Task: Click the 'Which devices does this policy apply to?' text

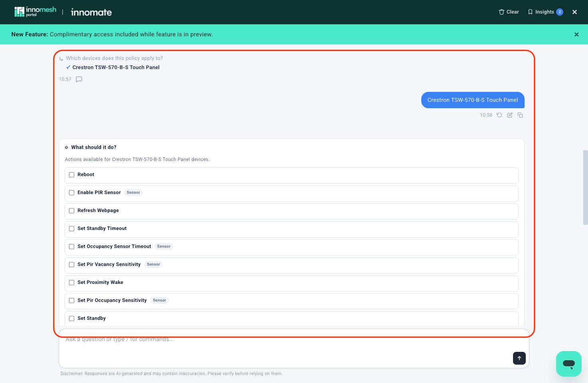Action: [114, 58]
